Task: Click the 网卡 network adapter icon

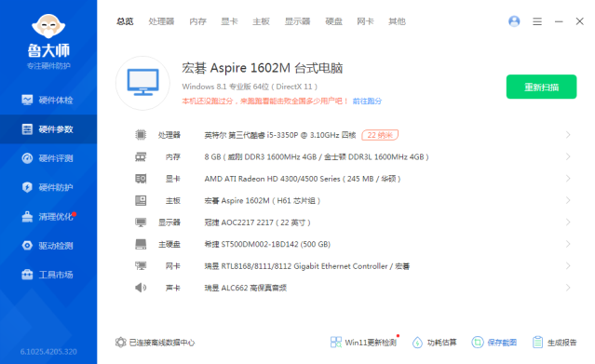Action: (x=141, y=265)
